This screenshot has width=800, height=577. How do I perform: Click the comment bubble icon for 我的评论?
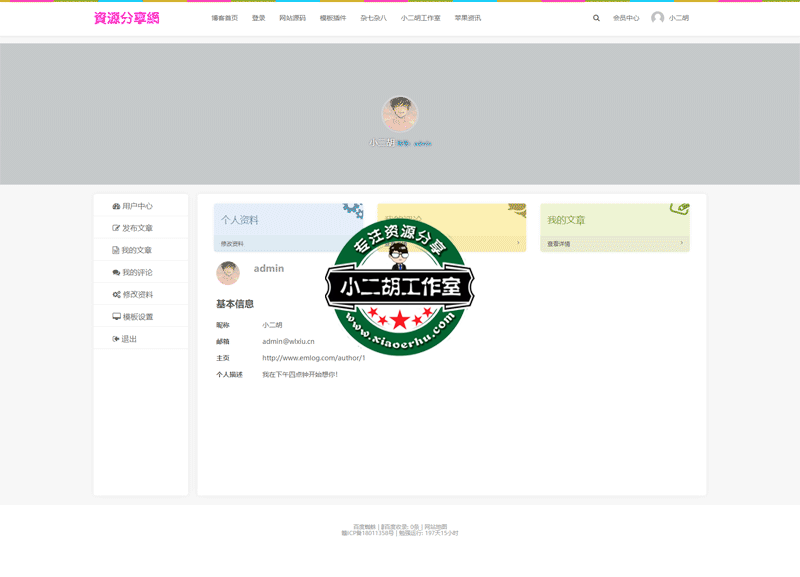115,272
